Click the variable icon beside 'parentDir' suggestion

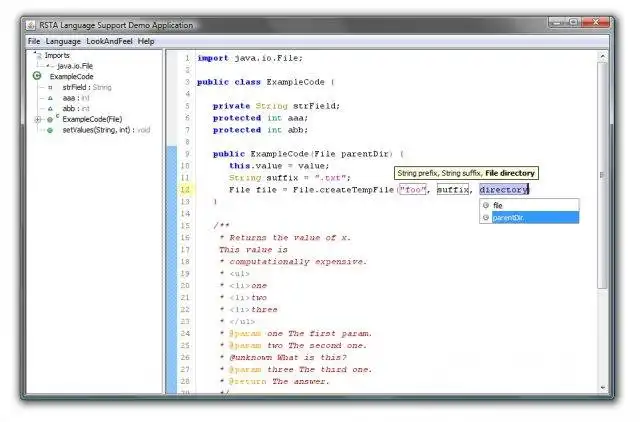click(x=486, y=218)
